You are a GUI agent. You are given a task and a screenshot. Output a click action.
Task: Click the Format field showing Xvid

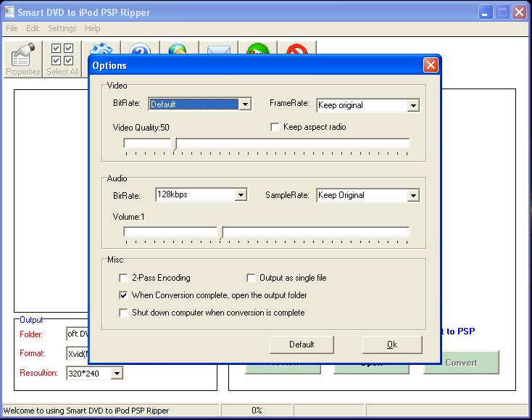tap(78, 354)
